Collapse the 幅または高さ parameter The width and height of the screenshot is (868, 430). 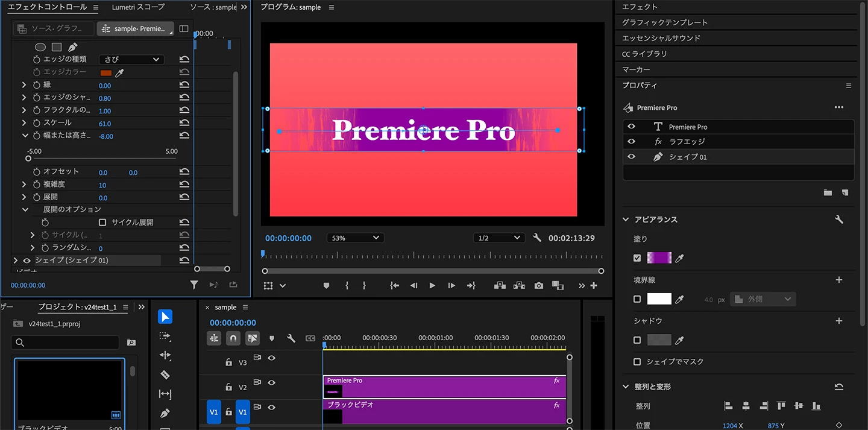pyautogui.click(x=25, y=136)
